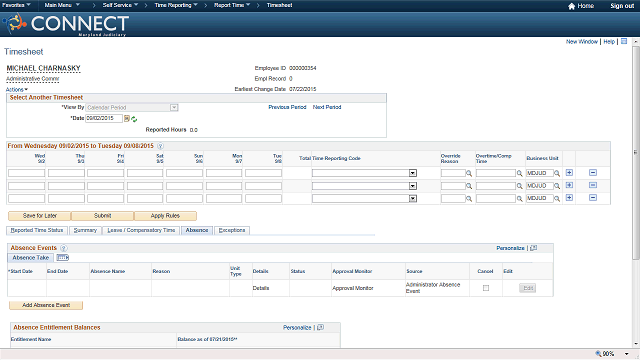The image size is (640, 360).
Task: Open the Main Menu dropdown
Action: click(x=62, y=5)
